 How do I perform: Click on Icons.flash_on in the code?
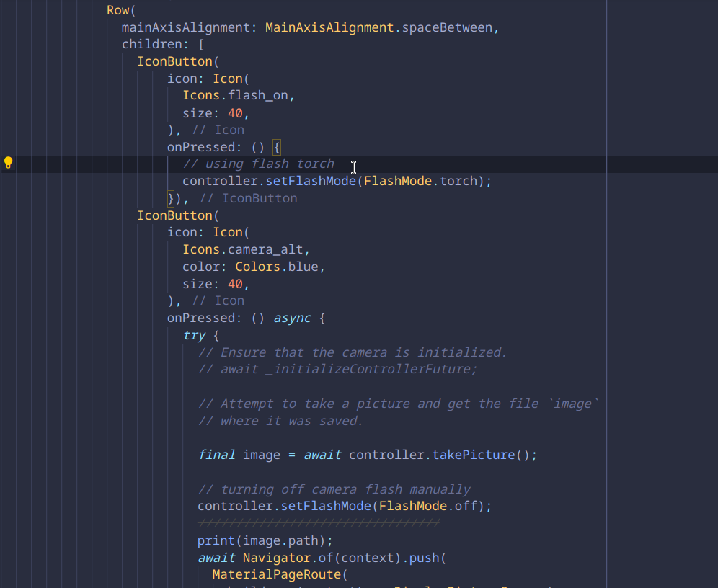click(x=235, y=95)
